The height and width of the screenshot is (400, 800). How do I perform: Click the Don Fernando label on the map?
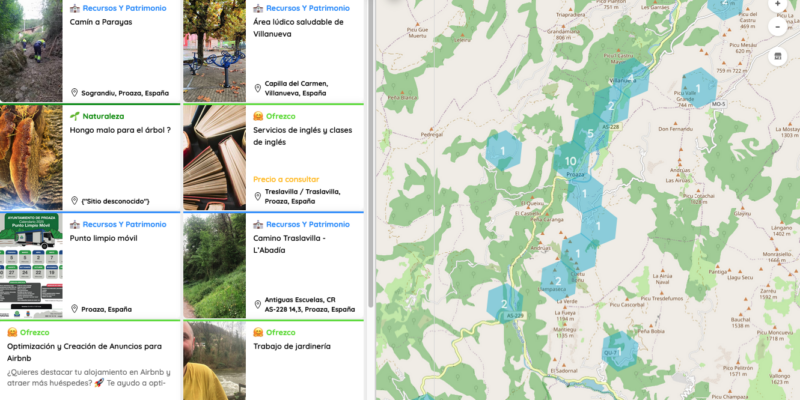click(674, 129)
